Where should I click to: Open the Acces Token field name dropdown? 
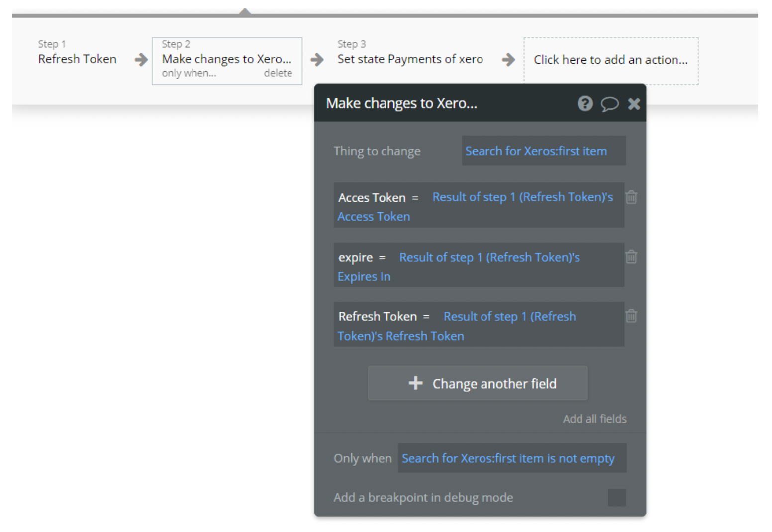pyautogui.click(x=372, y=198)
